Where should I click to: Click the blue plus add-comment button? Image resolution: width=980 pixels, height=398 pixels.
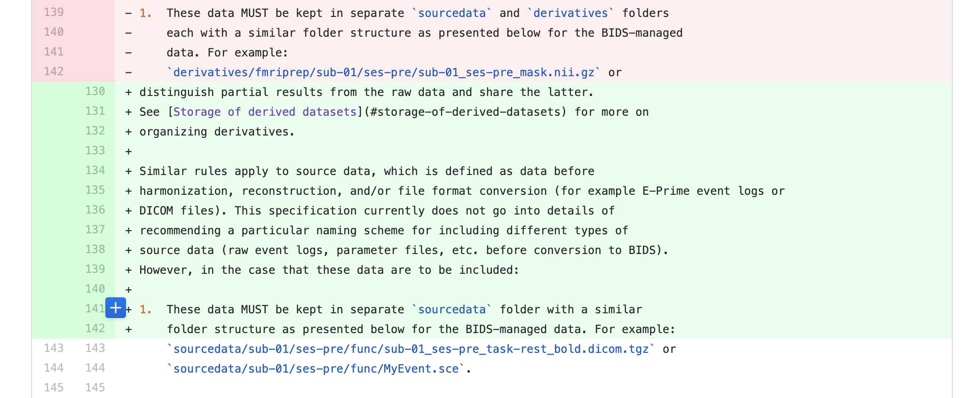point(116,308)
